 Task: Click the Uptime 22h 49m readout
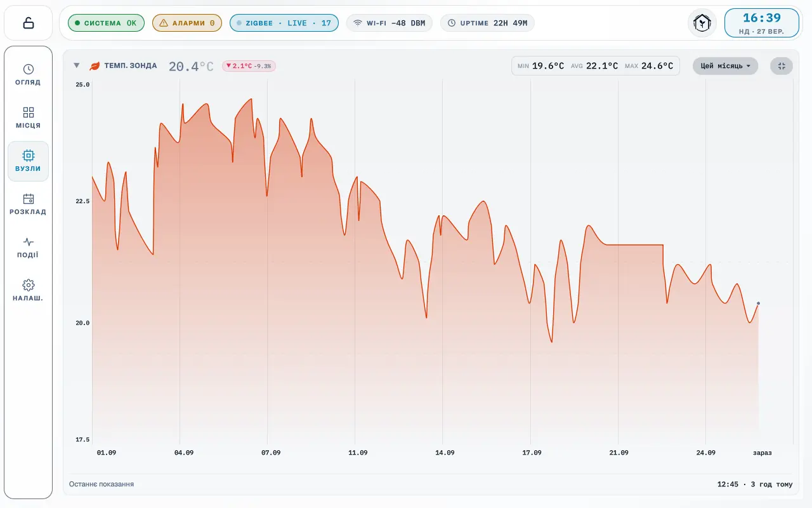pyautogui.click(x=487, y=23)
